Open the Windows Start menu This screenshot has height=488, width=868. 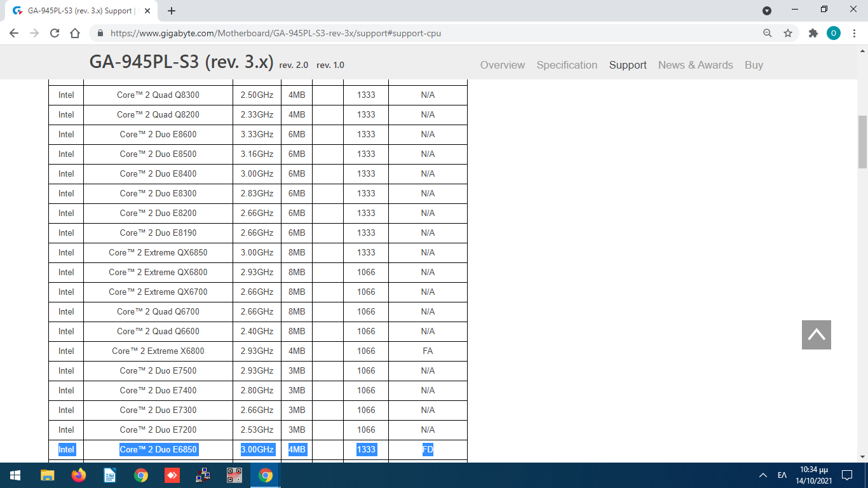click(x=15, y=475)
